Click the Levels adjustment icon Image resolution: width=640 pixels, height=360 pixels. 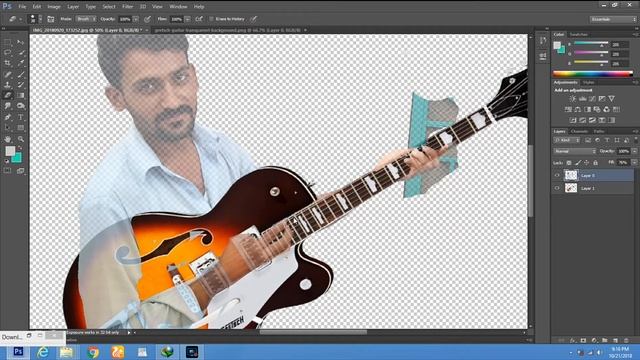click(582, 99)
